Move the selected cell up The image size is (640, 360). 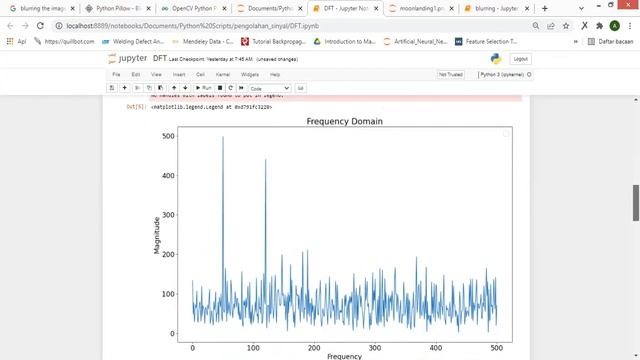pyautogui.click(x=174, y=88)
